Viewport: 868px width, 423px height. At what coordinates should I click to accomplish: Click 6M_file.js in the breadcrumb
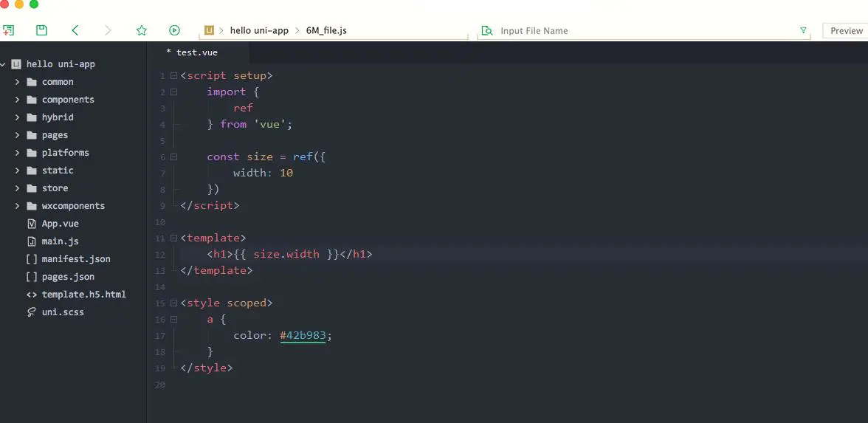326,30
